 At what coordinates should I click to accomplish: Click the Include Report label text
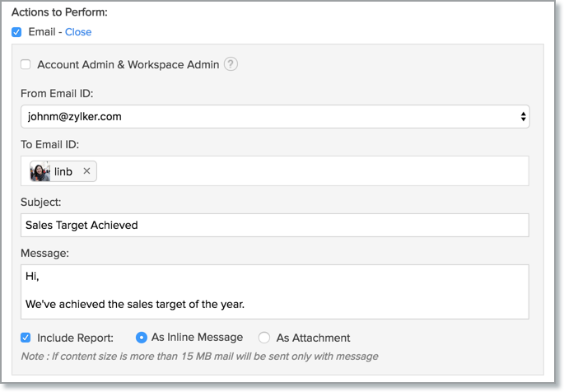point(76,338)
